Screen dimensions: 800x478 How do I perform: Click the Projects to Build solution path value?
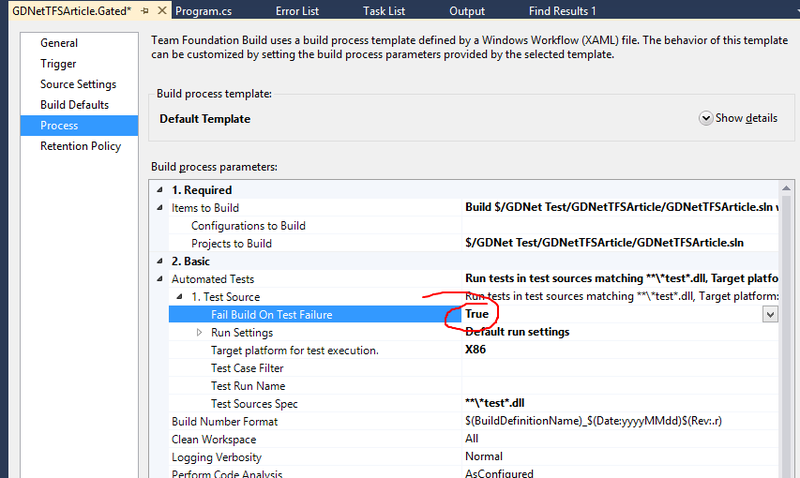tap(604, 243)
